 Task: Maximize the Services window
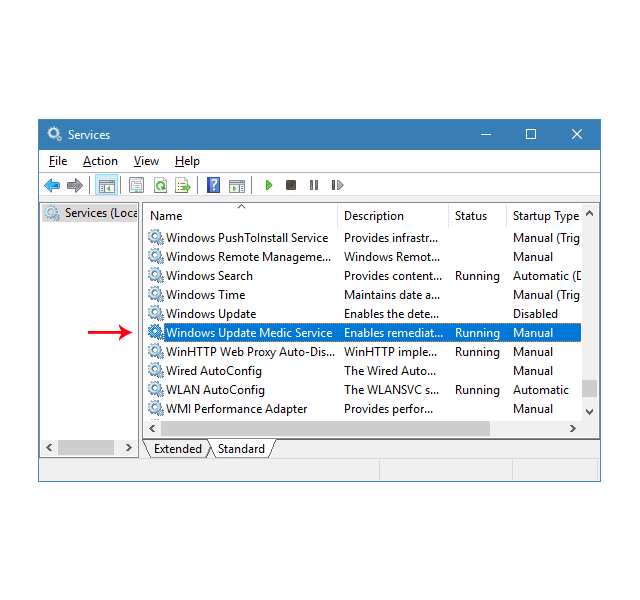(531, 134)
